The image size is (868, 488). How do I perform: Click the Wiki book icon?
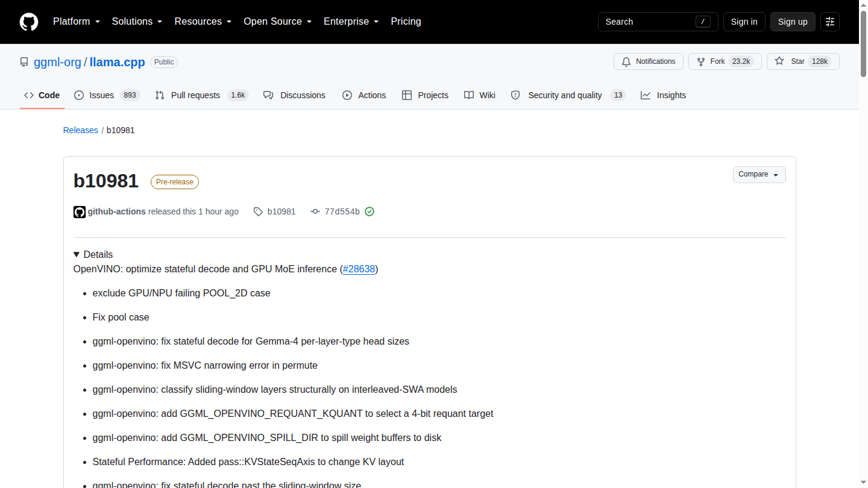(x=469, y=95)
